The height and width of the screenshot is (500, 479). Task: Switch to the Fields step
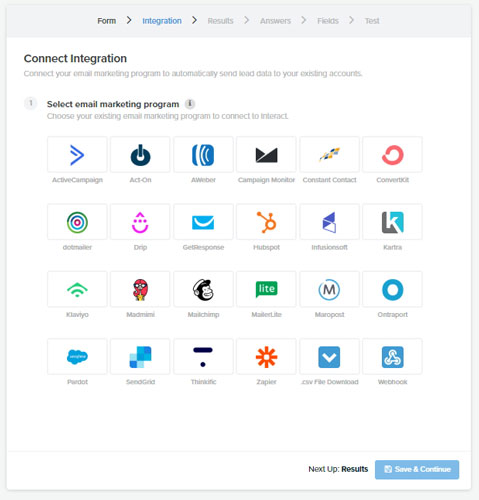[x=328, y=21]
